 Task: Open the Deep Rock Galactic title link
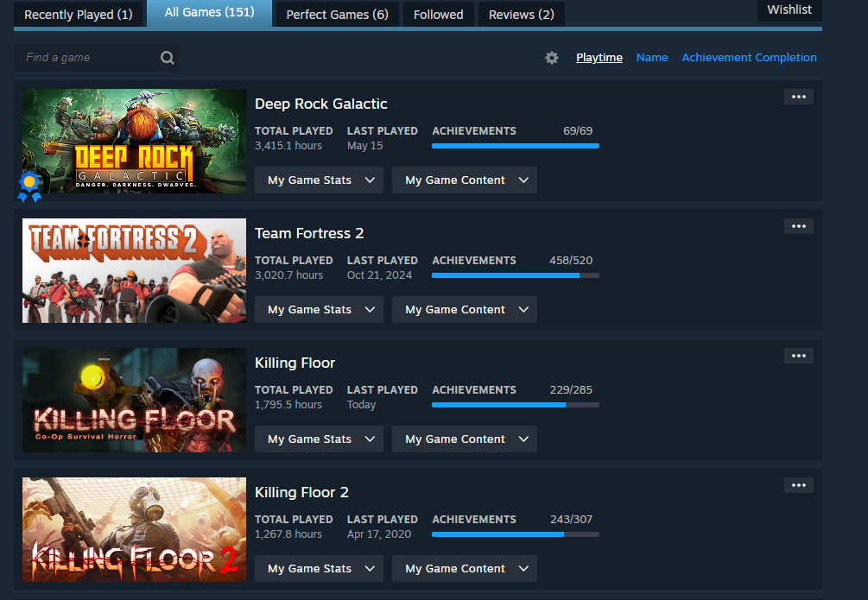coord(321,104)
